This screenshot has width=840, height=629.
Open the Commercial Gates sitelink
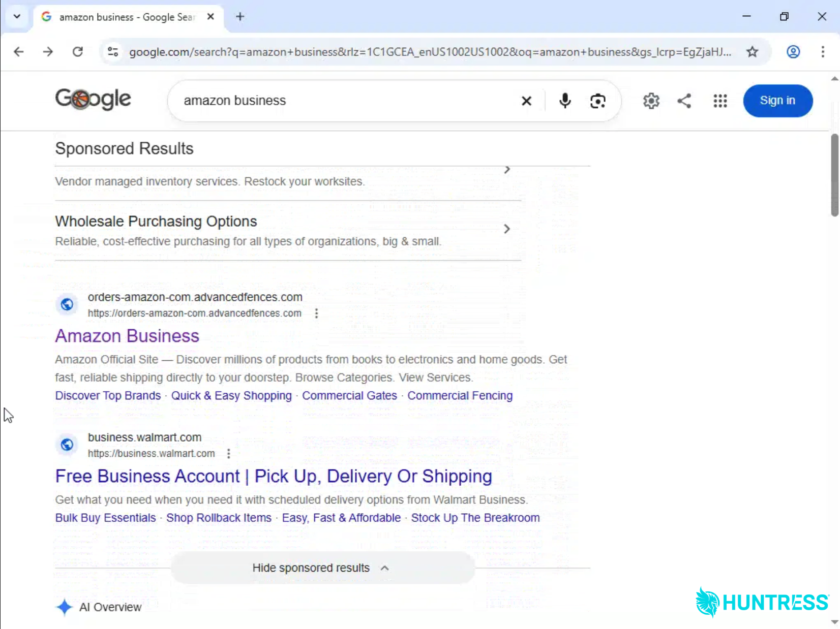[350, 396]
